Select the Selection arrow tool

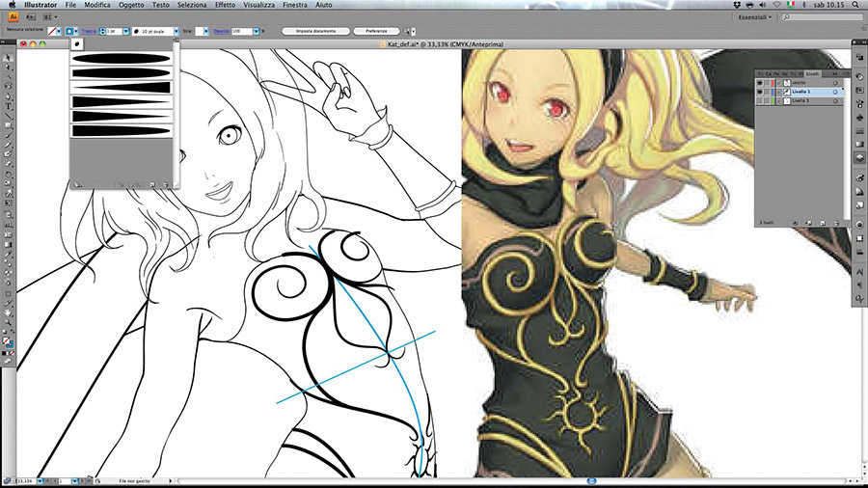click(x=8, y=57)
